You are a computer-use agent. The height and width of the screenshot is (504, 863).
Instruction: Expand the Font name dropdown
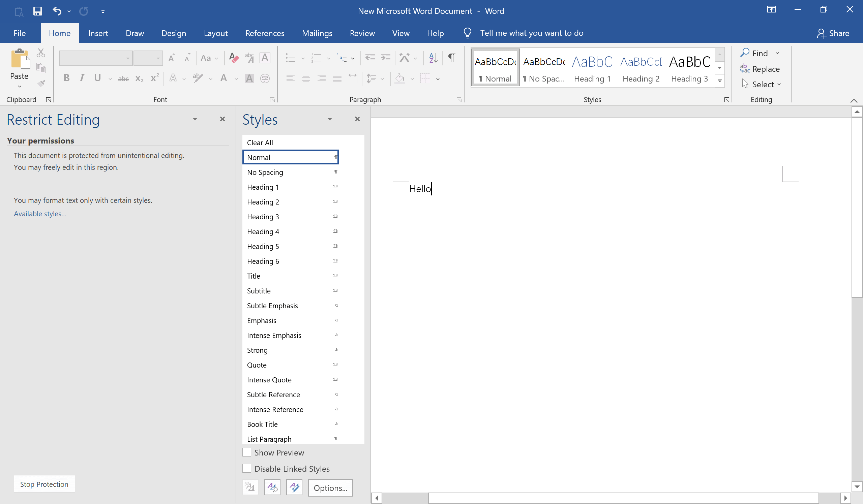(127, 58)
